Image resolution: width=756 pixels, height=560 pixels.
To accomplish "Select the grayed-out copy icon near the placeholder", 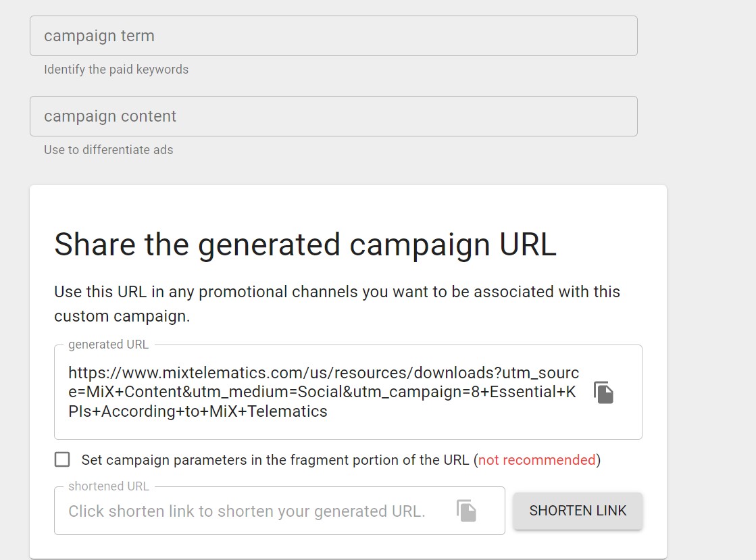I will (x=467, y=511).
